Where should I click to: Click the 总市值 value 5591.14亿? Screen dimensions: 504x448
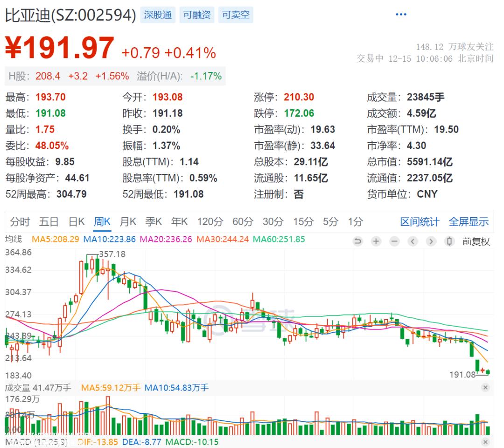[430, 162]
